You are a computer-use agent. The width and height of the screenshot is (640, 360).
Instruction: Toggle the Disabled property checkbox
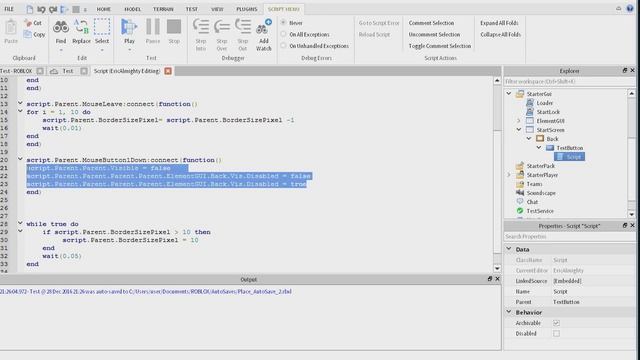(x=556, y=333)
